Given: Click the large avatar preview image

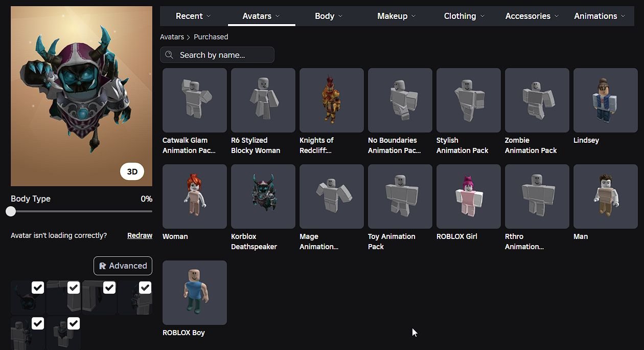Looking at the screenshot, I should click(x=81, y=96).
